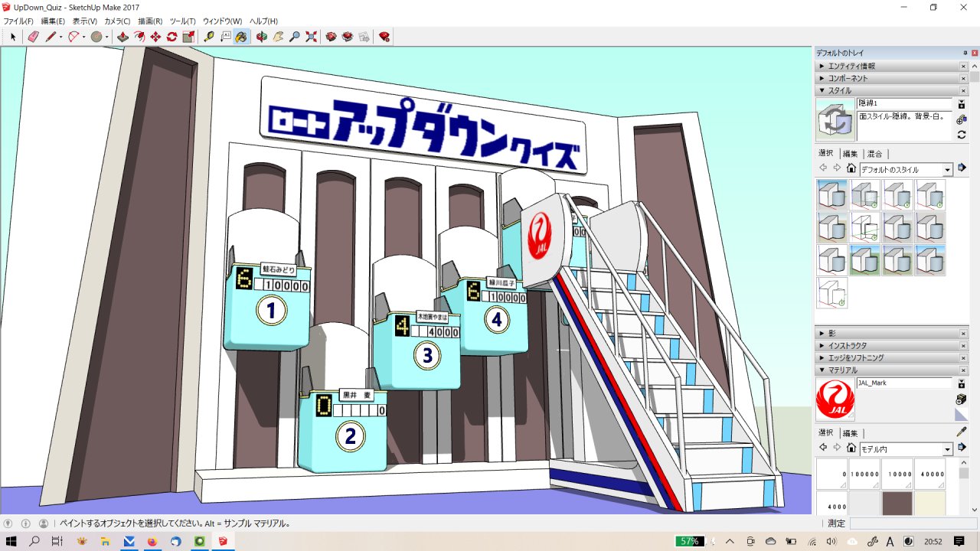This screenshot has height=551, width=980.
Task: Click the Create Material icon
Action: pos(962,399)
